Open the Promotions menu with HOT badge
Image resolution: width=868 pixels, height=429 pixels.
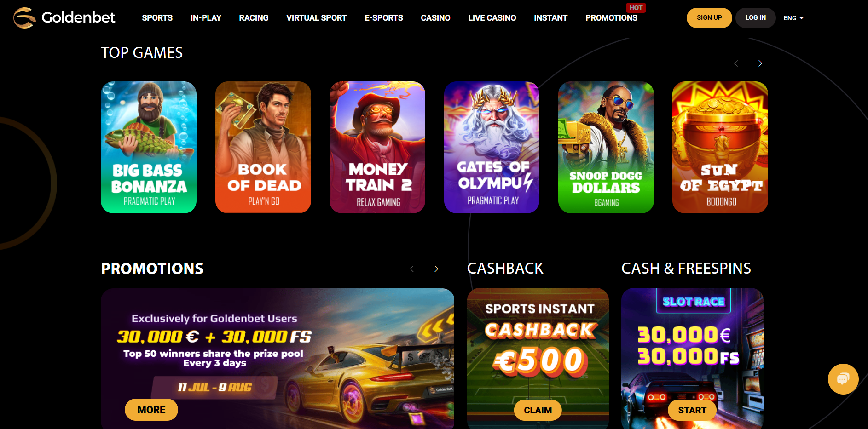click(x=611, y=18)
